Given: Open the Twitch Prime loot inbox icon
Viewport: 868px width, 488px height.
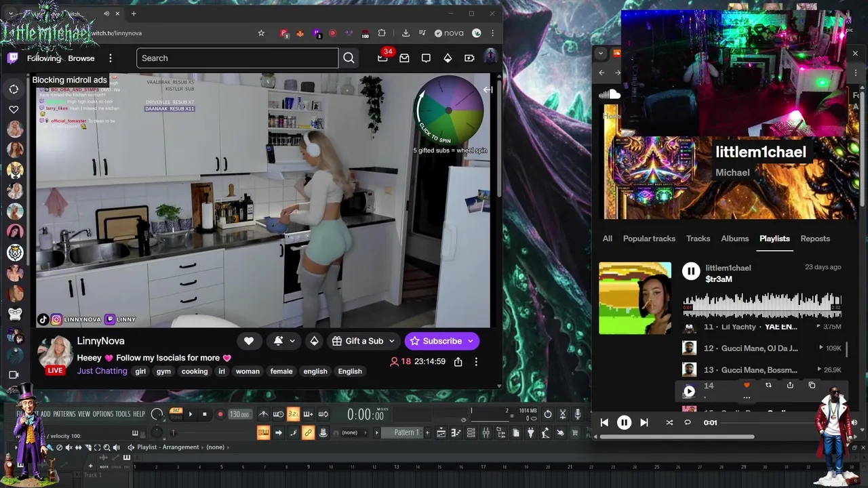Looking at the screenshot, I should pyautogui.click(x=404, y=58).
